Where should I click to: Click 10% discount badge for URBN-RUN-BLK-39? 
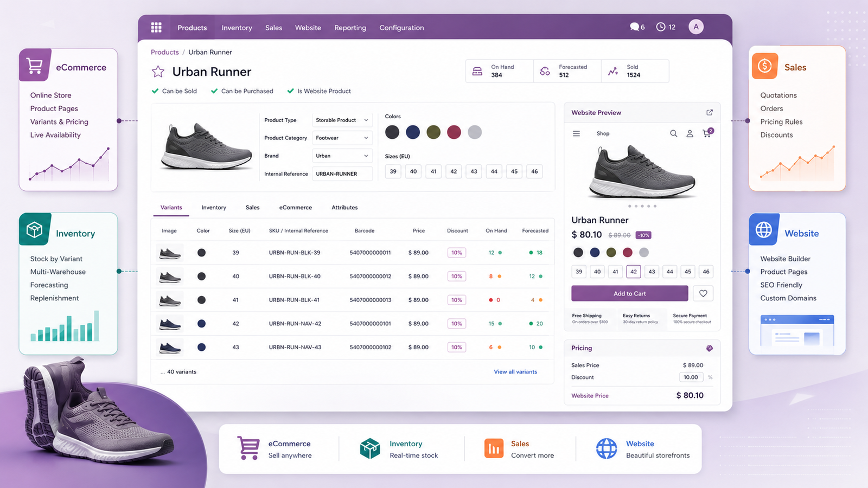(457, 253)
